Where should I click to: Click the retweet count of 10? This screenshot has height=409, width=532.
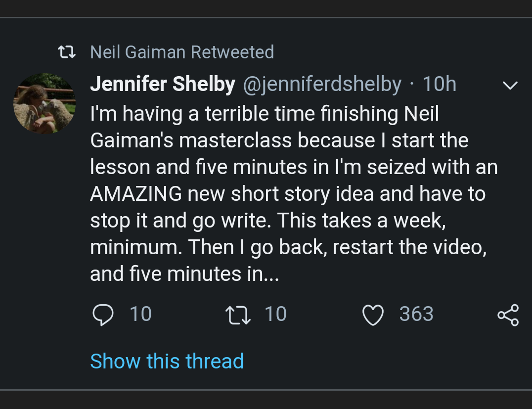(x=275, y=315)
